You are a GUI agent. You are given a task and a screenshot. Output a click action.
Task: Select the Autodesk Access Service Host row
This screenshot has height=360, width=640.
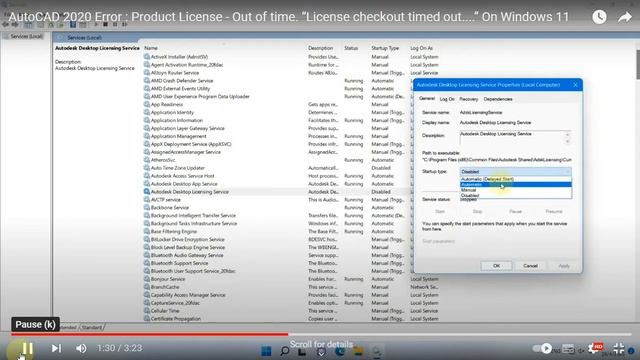(x=278, y=176)
